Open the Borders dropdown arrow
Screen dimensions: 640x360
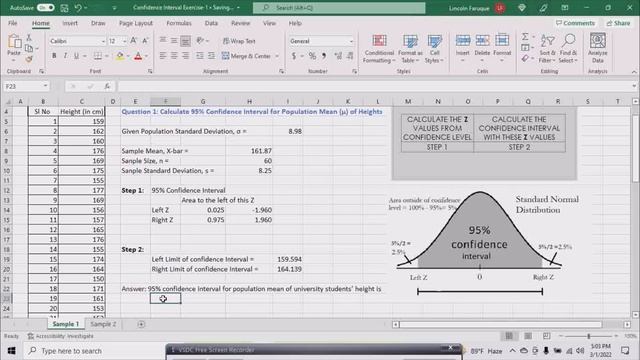(x=107, y=56)
